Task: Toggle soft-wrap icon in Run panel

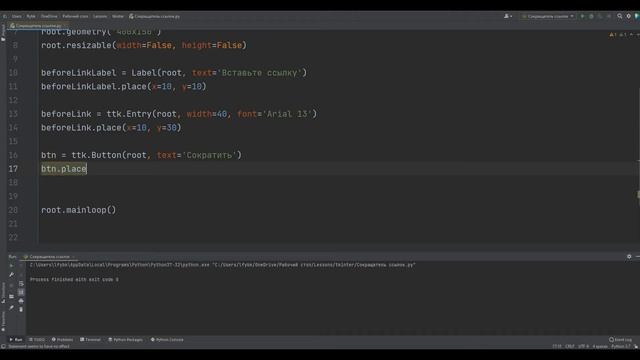Action: pos(21,284)
